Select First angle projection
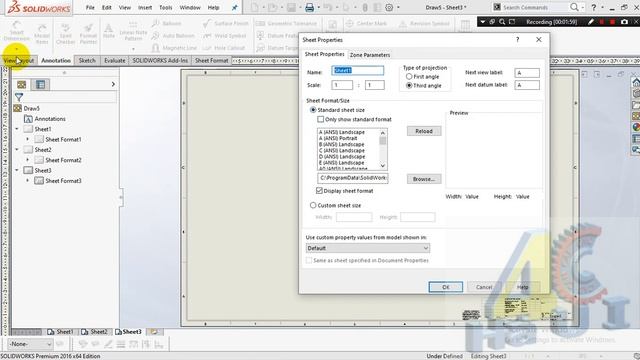Image resolution: width=640 pixels, height=360 pixels. [409, 77]
